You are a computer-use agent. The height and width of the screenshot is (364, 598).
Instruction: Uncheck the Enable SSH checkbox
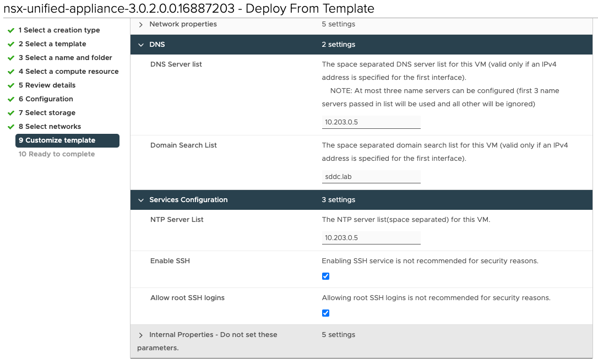pos(325,276)
